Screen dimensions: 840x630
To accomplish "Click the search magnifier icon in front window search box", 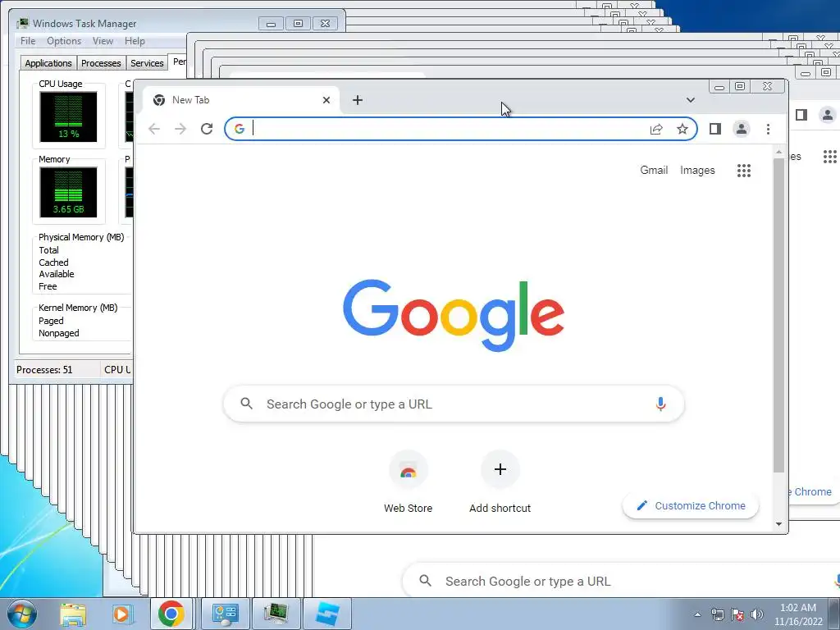I will [246, 404].
